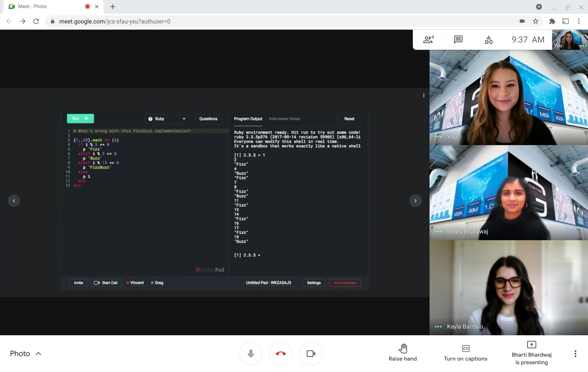Mute the microphone

click(x=251, y=354)
